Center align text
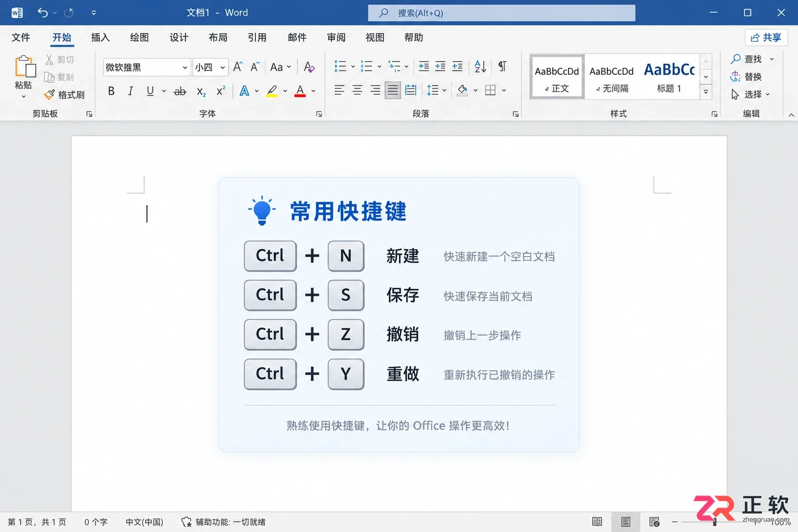The height and width of the screenshot is (532, 798). [357, 90]
